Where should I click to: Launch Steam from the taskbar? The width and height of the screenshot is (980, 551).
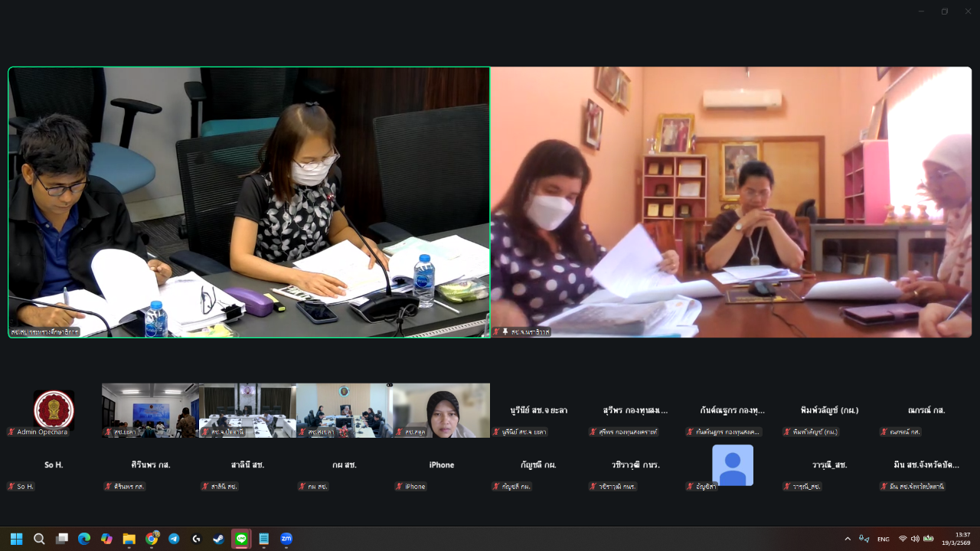[x=219, y=539]
